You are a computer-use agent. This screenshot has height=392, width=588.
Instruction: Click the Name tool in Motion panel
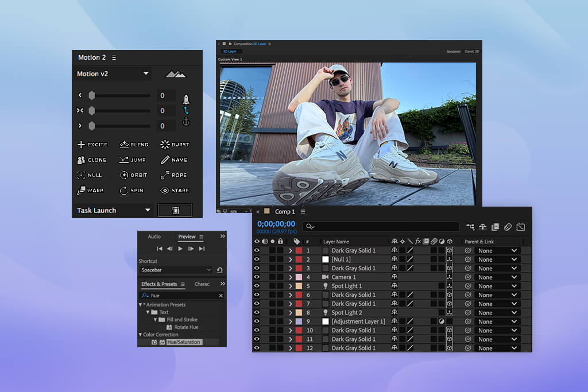tap(174, 160)
